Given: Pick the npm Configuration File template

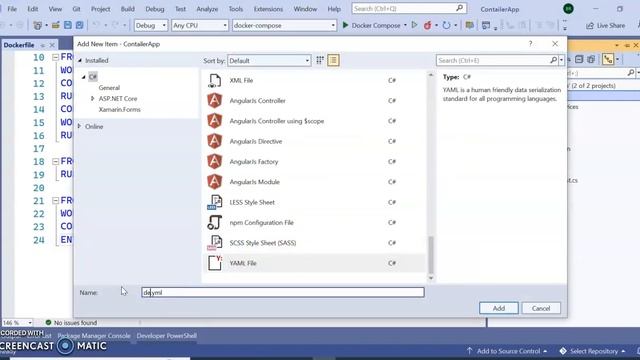Looking at the screenshot, I should [261, 223].
